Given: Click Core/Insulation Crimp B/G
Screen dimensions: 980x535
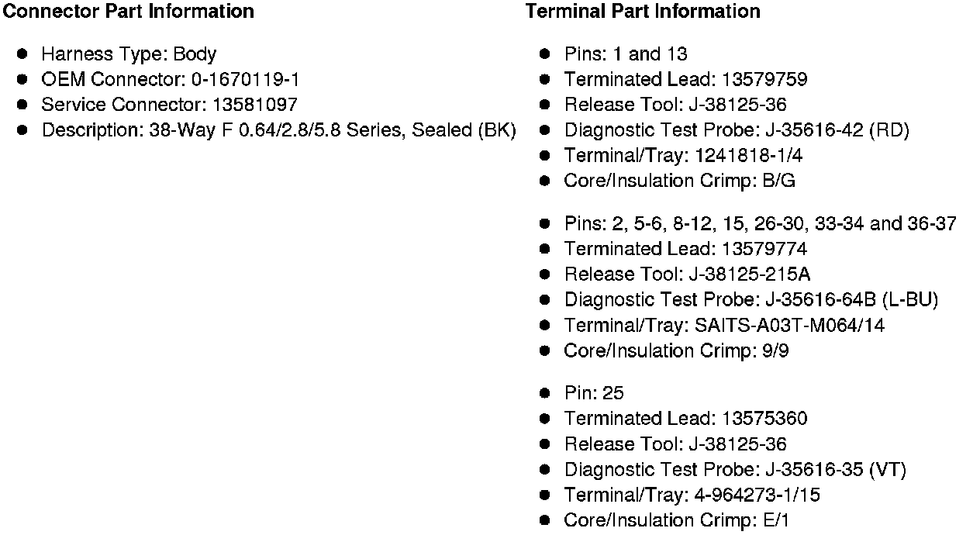Looking at the screenshot, I should tap(679, 181).
